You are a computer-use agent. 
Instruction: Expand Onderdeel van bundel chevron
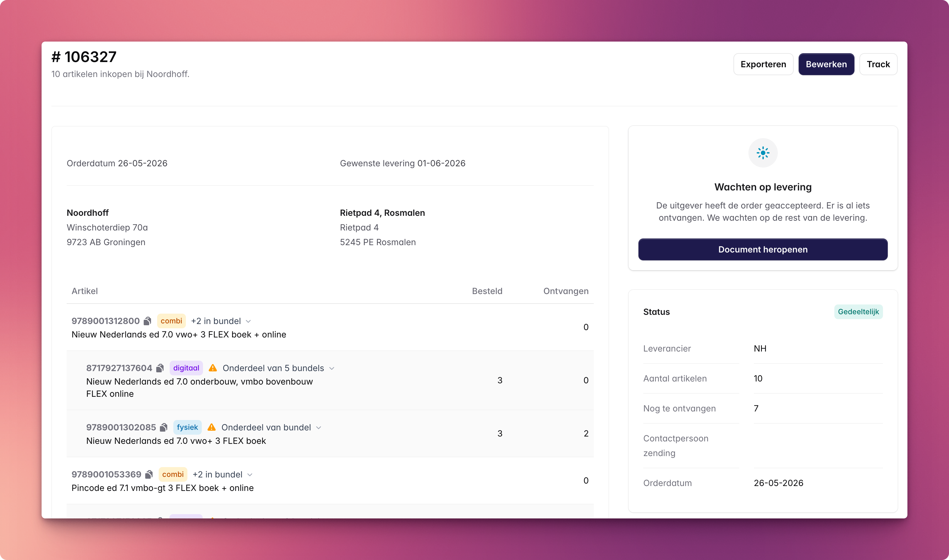[x=319, y=428]
